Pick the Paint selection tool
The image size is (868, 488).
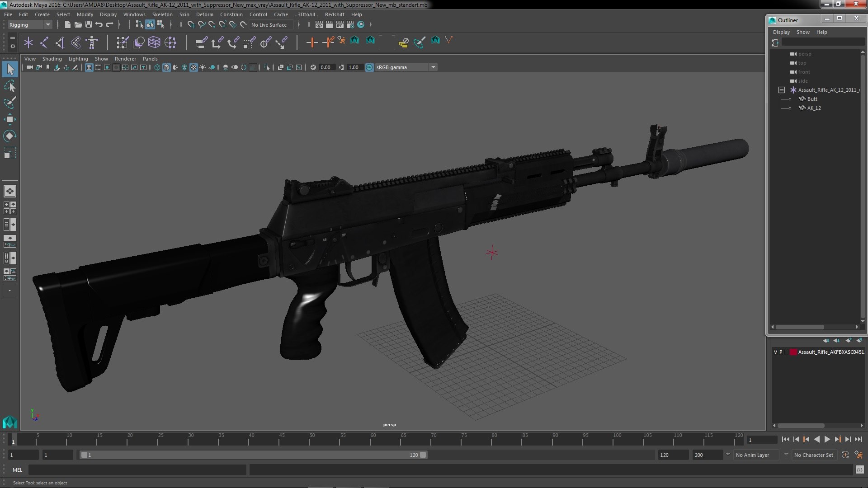pos(10,103)
